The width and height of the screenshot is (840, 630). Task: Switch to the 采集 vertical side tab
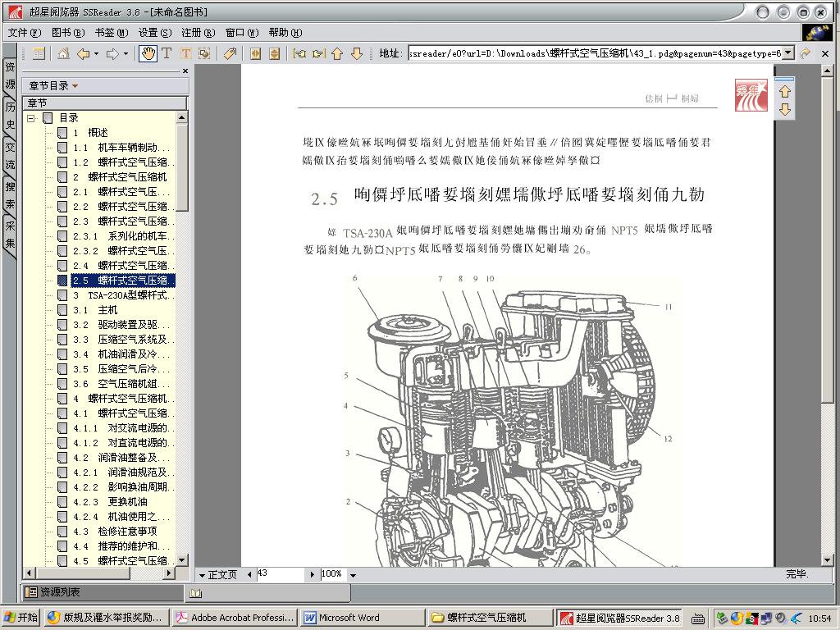click(10, 235)
